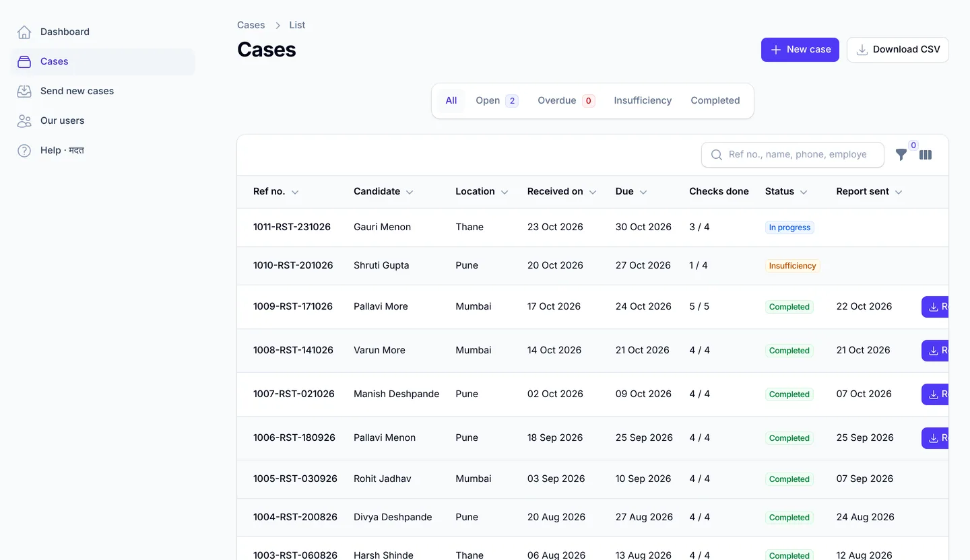Image resolution: width=970 pixels, height=560 pixels.
Task: Click the Help question mark icon
Action: click(24, 150)
